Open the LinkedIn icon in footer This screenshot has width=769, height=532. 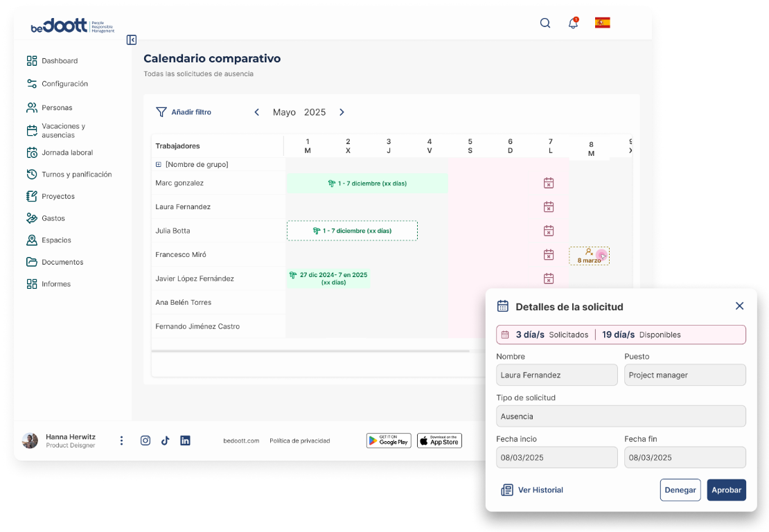tap(185, 441)
